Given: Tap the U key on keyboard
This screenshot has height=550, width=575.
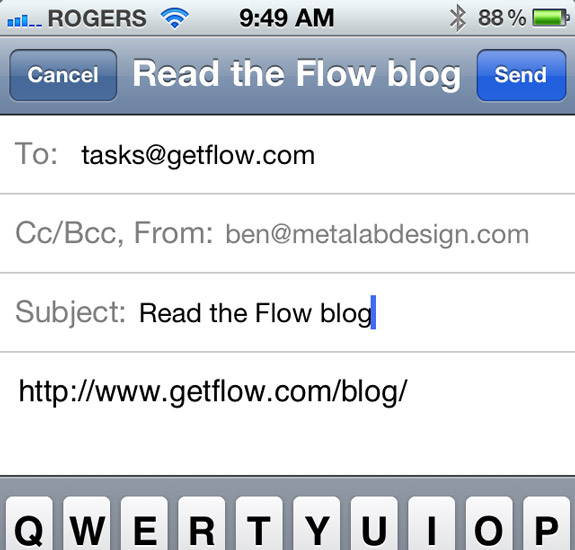Looking at the screenshot, I should [x=374, y=524].
